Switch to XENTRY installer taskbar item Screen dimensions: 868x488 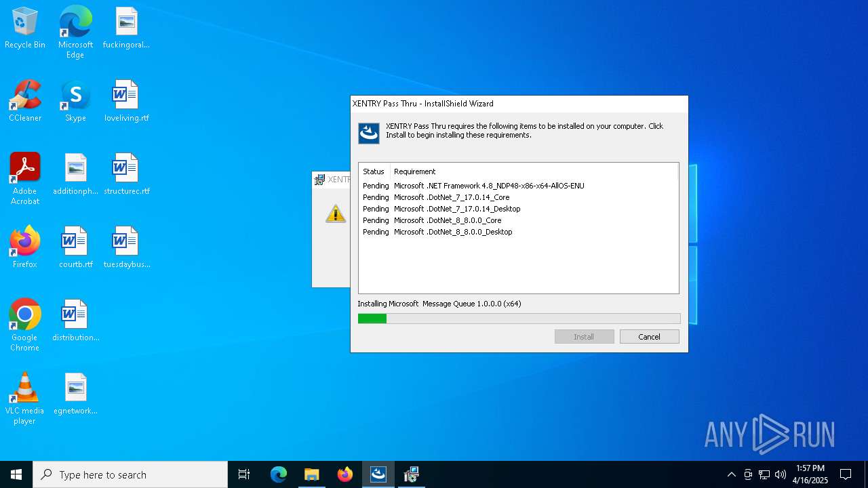click(x=378, y=474)
